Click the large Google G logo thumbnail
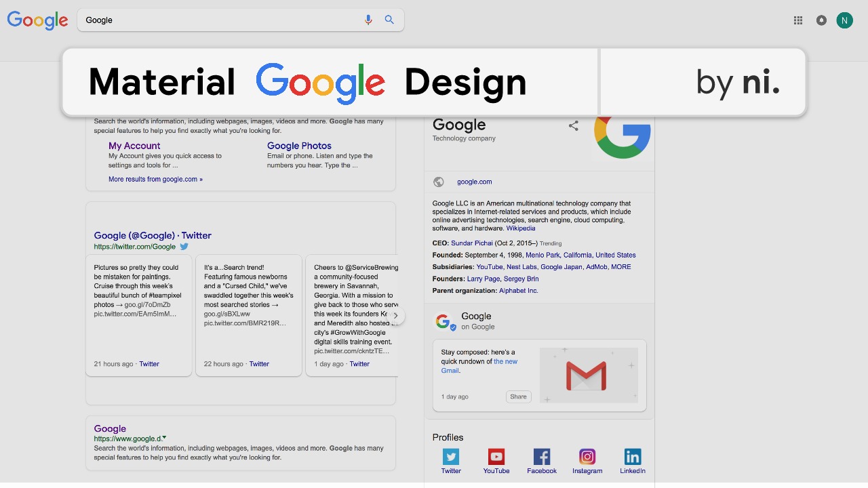This screenshot has height=488, width=868. click(623, 136)
